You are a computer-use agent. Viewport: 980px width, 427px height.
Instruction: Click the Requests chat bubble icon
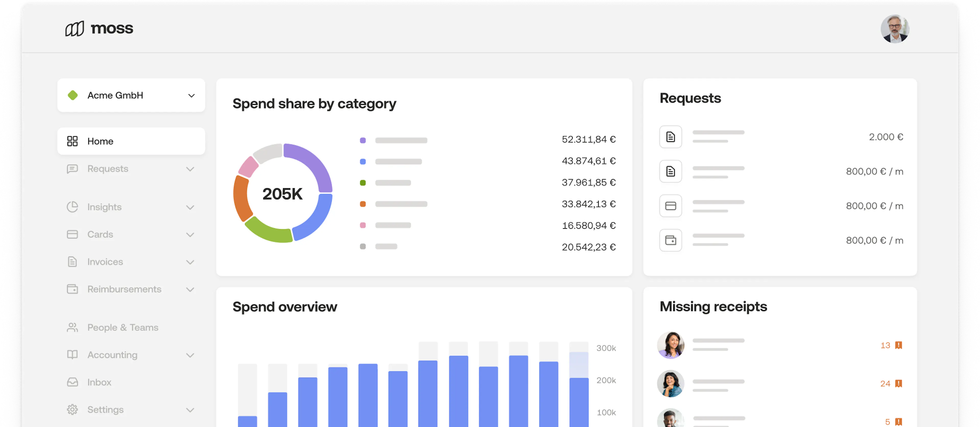72,169
